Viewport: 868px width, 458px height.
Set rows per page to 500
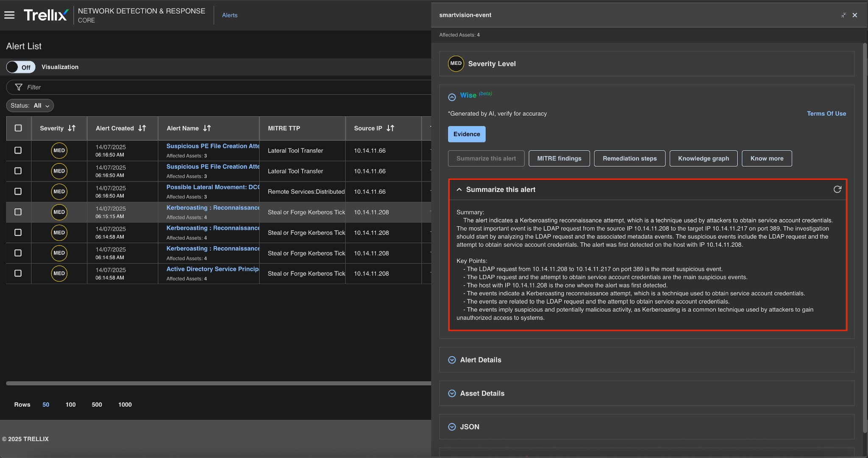click(97, 405)
